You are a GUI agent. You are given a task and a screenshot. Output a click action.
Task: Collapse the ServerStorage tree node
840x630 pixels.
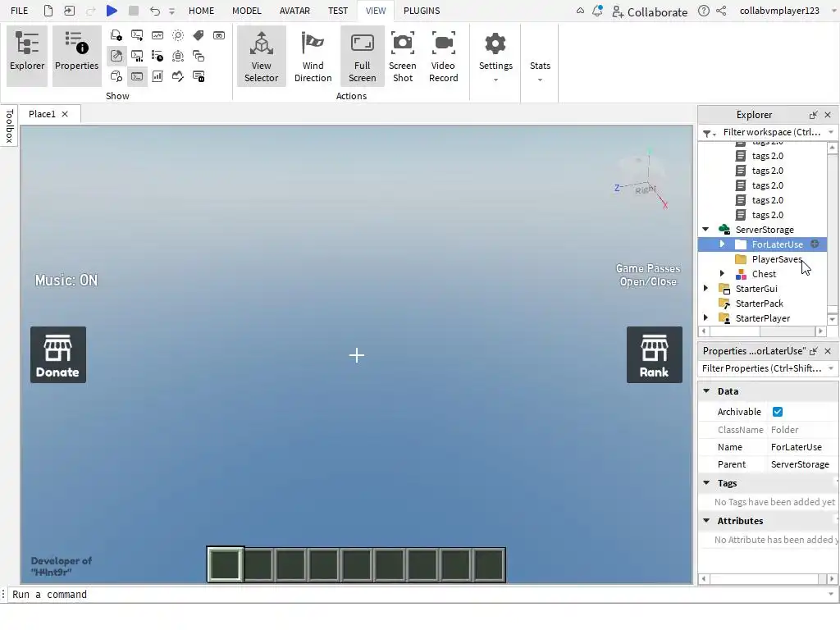(706, 230)
